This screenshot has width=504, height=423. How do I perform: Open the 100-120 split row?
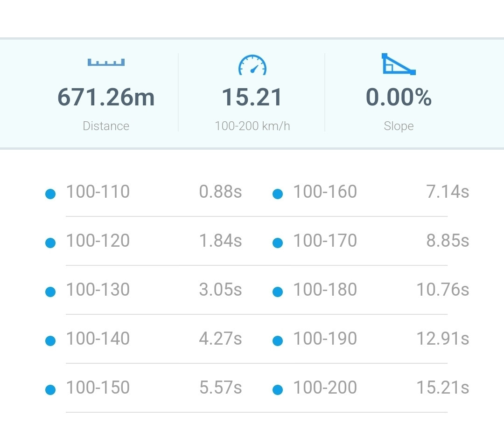[143, 241]
